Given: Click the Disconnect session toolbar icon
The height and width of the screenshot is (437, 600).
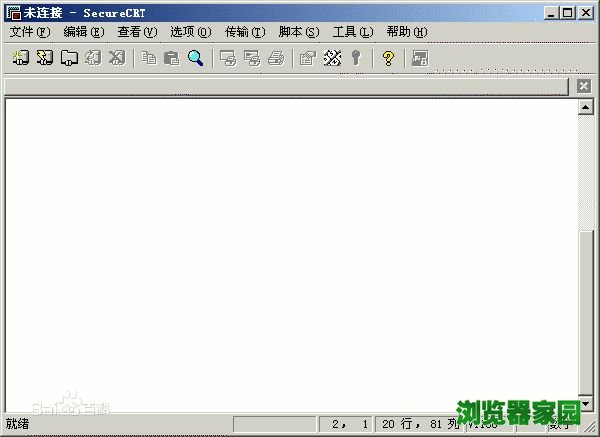Looking at the screenshot, I should (116, 58).
